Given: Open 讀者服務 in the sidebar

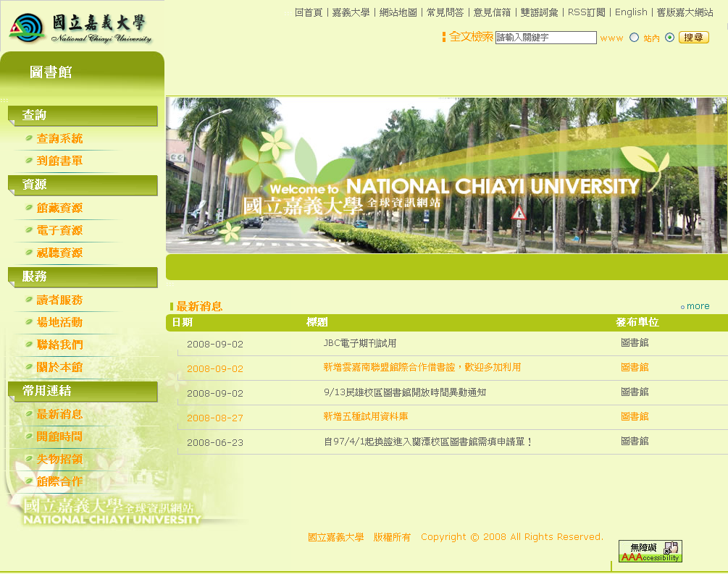Looking at the screenshot, I should 59,300.
